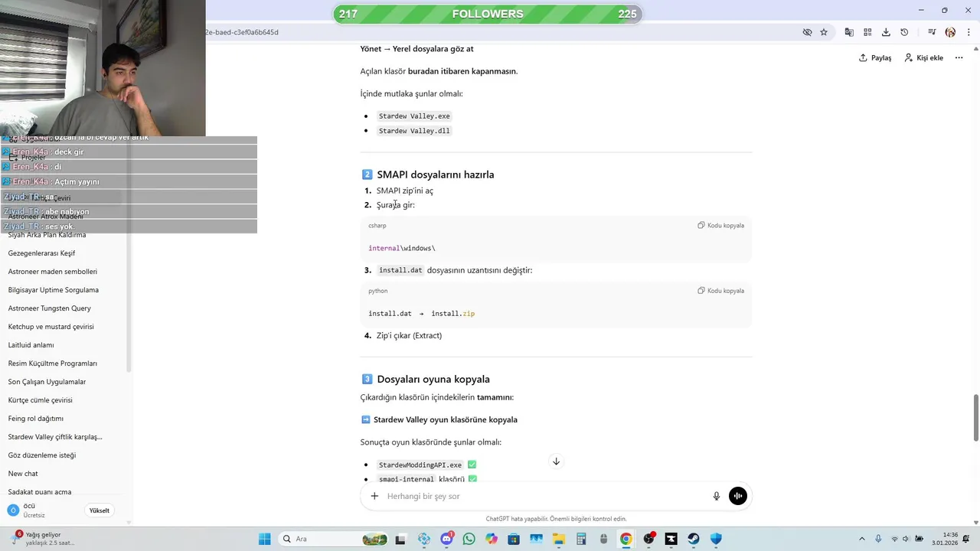Expand the hidden system tray icons chevron
The height and width of the screenshot is (551, 980).
pos(862,539)
